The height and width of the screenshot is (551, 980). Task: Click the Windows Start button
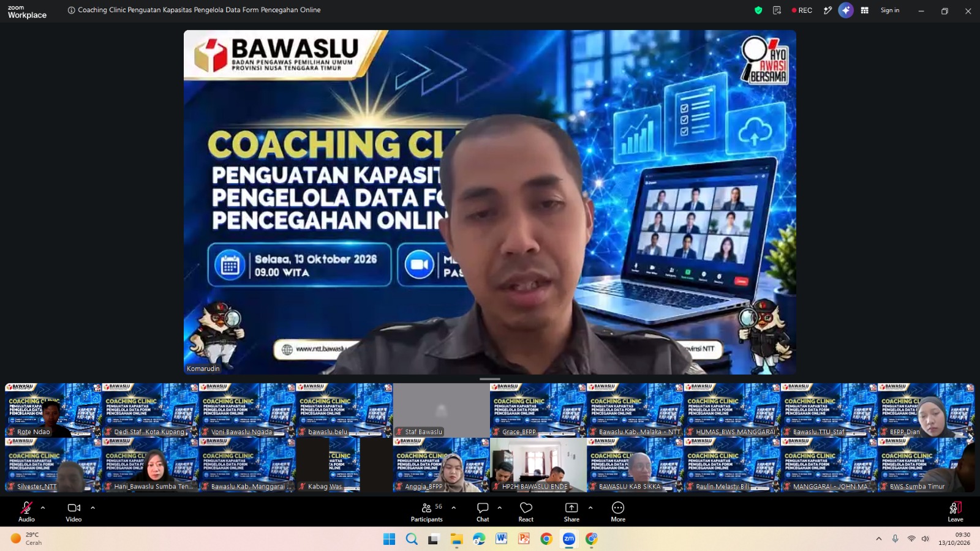(390, 539)
